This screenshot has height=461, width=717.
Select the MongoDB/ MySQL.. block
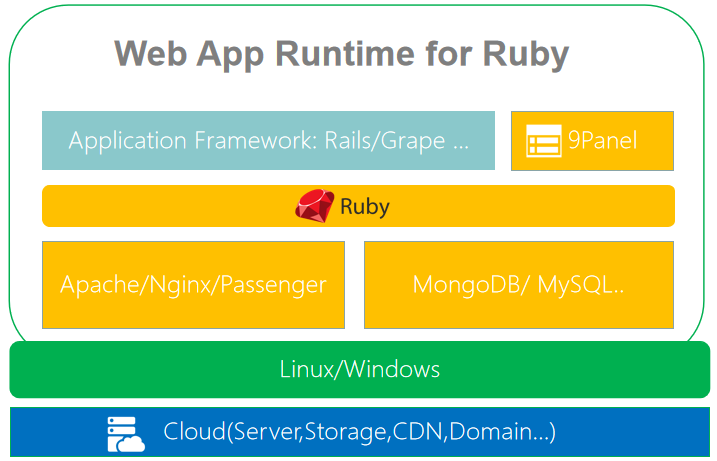[x=519, y=285]
